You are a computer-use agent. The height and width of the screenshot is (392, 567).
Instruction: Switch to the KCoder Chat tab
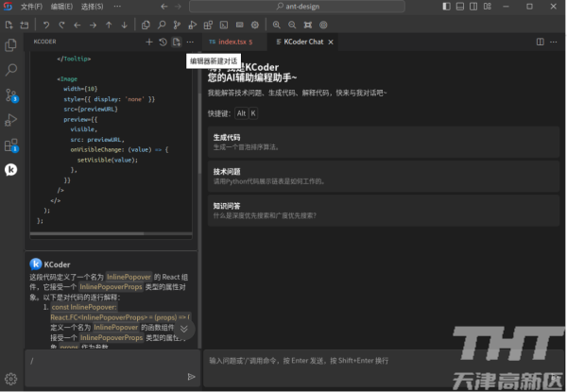(303, 42)
